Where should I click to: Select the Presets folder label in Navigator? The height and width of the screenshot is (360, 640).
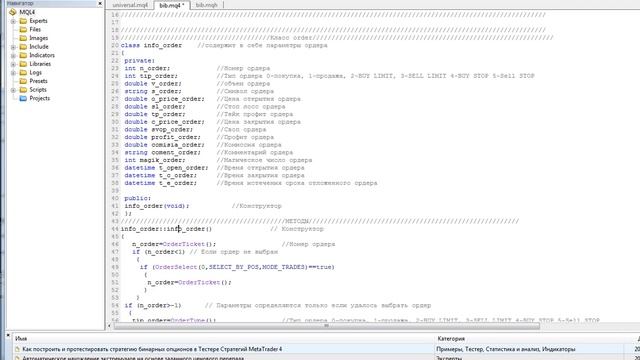click(x=38, y=81)
